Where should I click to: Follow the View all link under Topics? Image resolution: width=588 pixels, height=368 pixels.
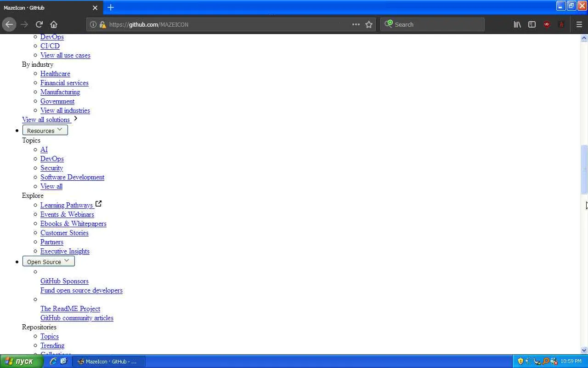click(x=51, y=186)
